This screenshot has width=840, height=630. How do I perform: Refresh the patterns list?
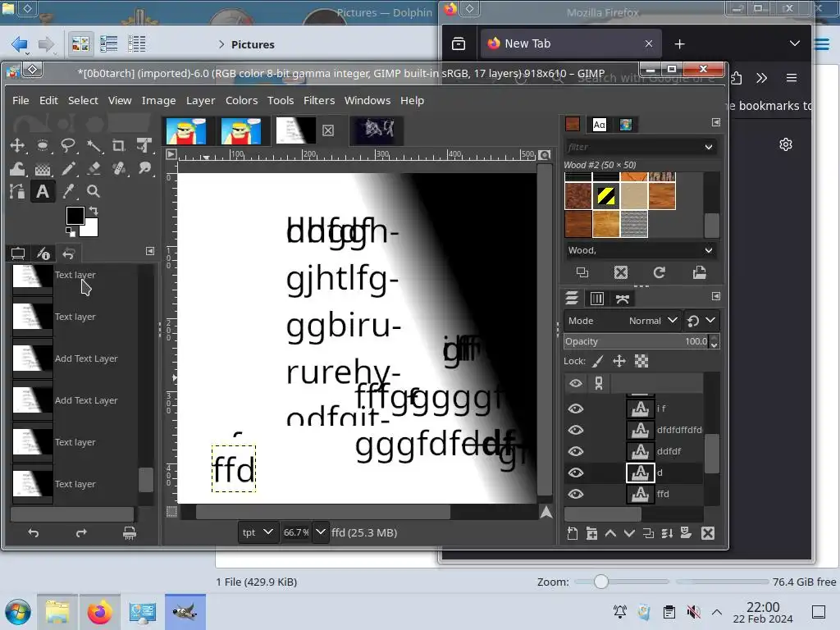click(659, 272)
